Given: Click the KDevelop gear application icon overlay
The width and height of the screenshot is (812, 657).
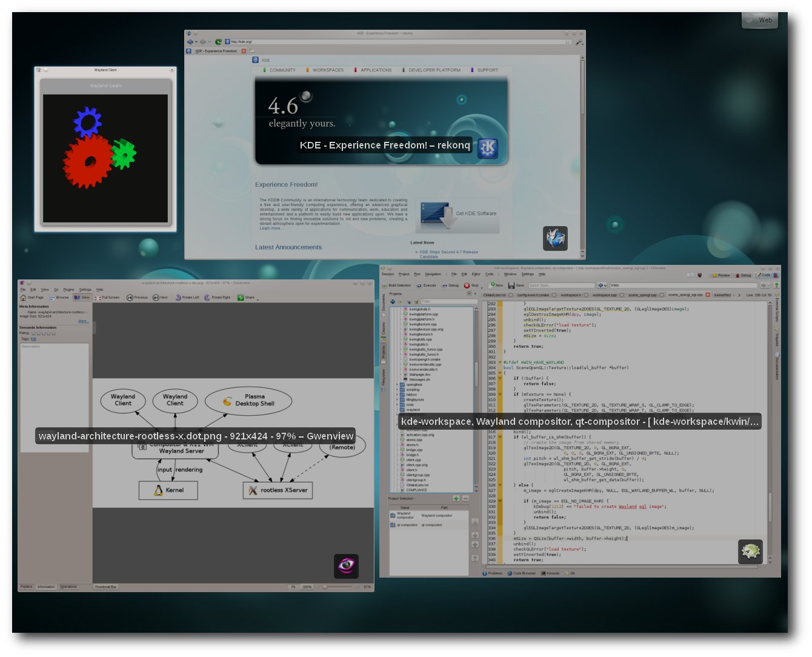Looking at the screenshot, I should (750, 552).
